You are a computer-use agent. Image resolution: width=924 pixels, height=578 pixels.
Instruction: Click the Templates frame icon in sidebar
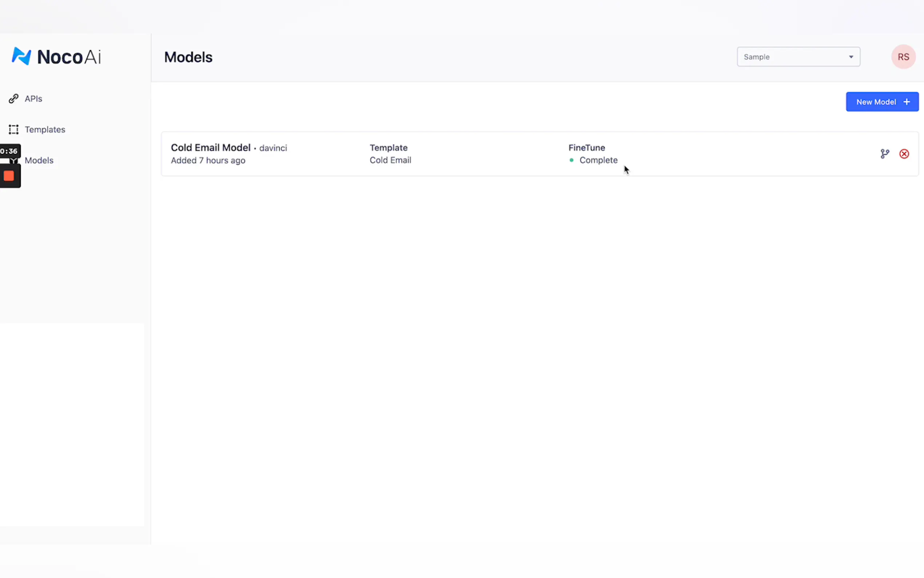click(14, 130)
